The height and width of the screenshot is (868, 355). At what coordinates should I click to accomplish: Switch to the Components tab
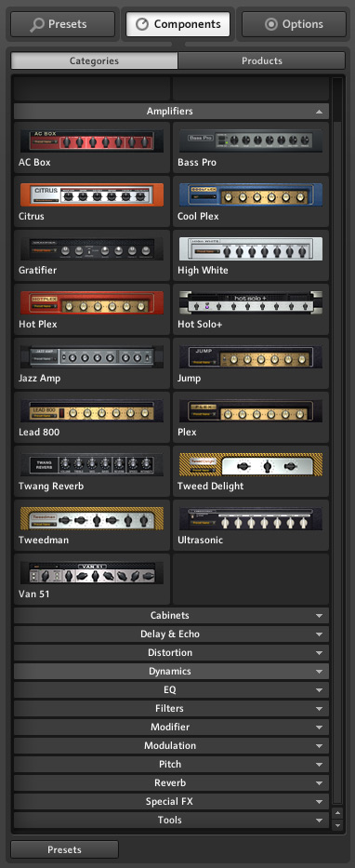click(x=178, y=24)
